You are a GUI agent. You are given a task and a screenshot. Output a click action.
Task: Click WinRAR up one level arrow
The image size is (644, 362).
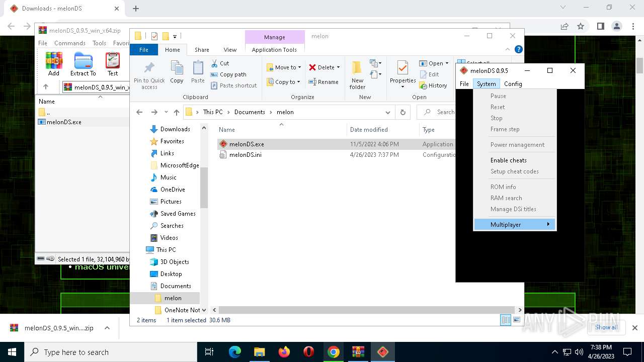pyautogui.click(x=46, y=87)
